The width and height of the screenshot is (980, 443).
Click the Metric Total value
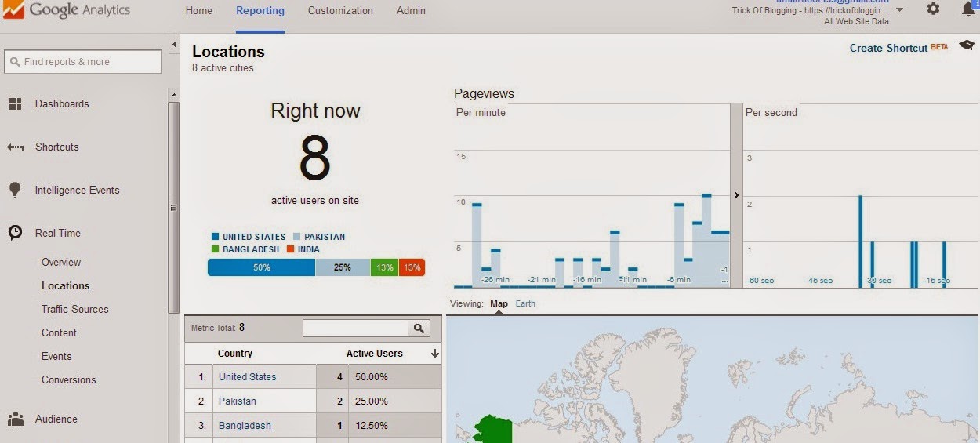(x=241, y=328)
